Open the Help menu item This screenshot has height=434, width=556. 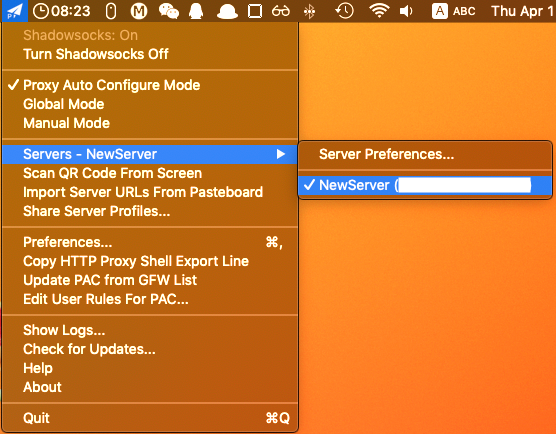coord(150,368)
